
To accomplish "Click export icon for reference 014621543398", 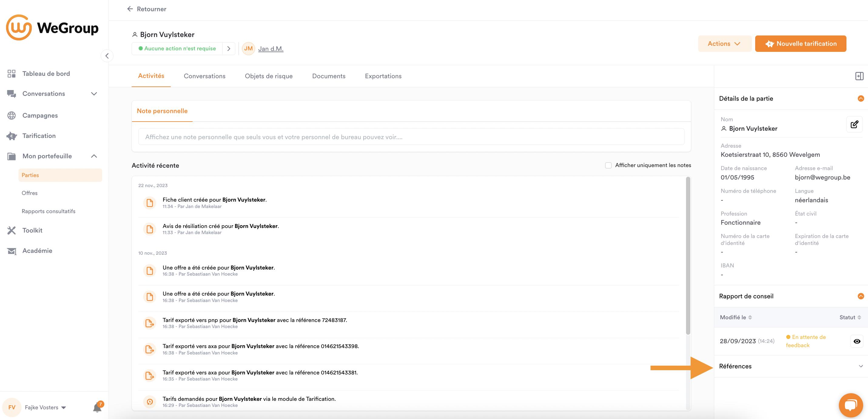I will (150, 349).
